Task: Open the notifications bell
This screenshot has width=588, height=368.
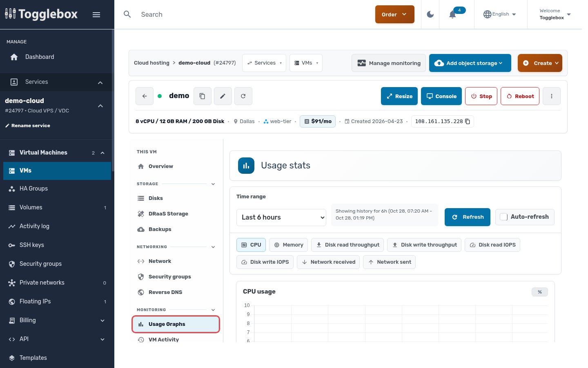Action: (x=452, y=15)
